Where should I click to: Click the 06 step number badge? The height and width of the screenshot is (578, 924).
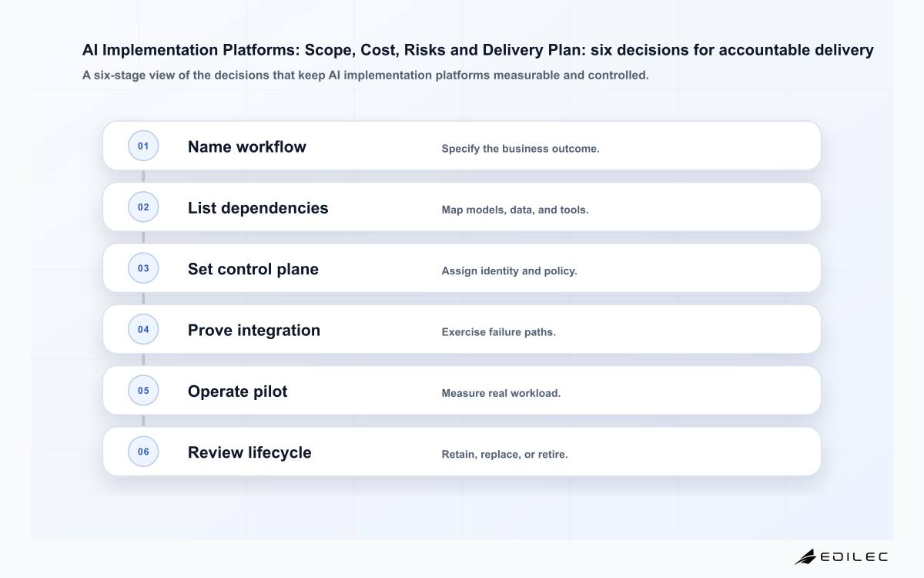(143, 452)
